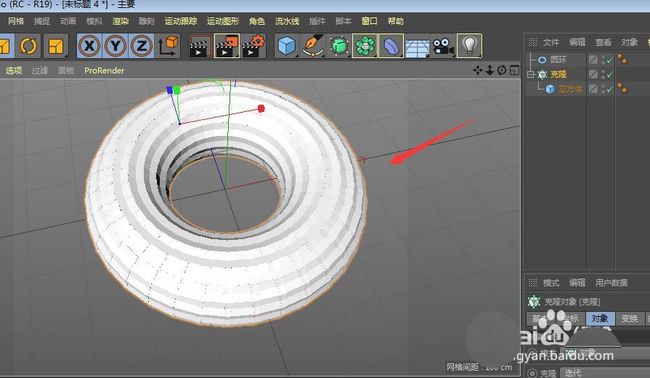This screenshot has width=650, height=378.
Task: Open the 文件 menu in object manager
Action: click(551, 42)
